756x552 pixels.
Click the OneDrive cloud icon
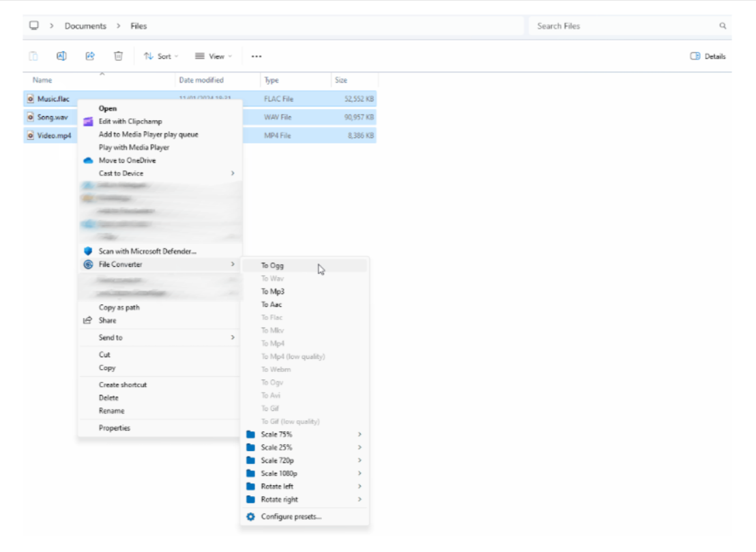88,160
